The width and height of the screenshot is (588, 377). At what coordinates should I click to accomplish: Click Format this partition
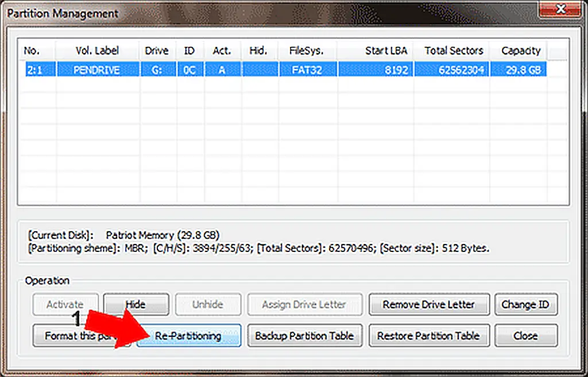tap(69, 336)
